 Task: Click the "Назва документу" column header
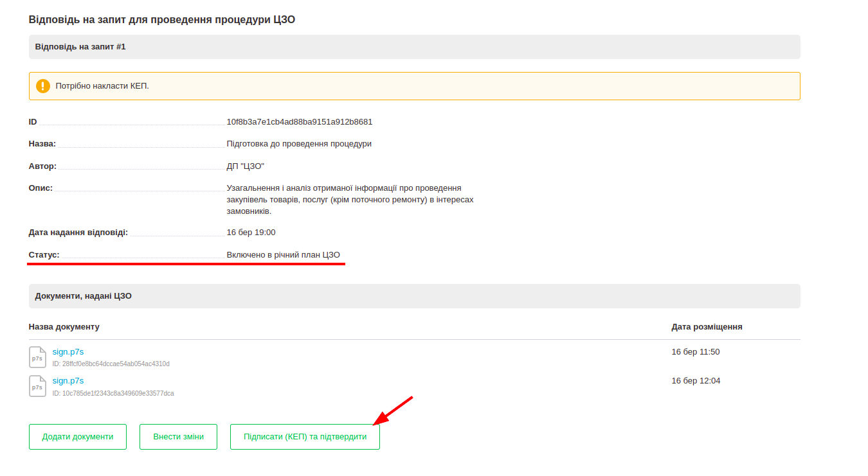(64, 327)
